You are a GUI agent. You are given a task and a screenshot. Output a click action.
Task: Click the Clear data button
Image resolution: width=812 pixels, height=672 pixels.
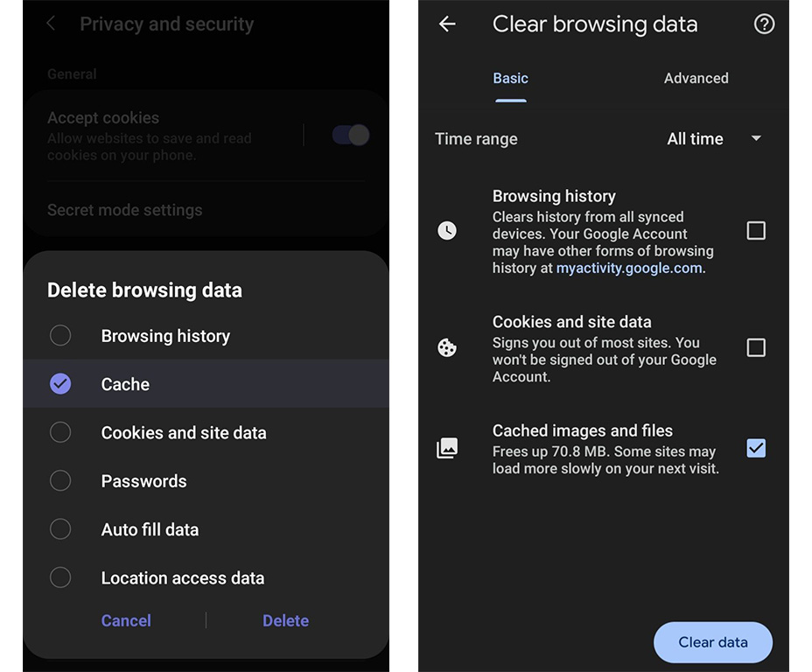(713, 642)
